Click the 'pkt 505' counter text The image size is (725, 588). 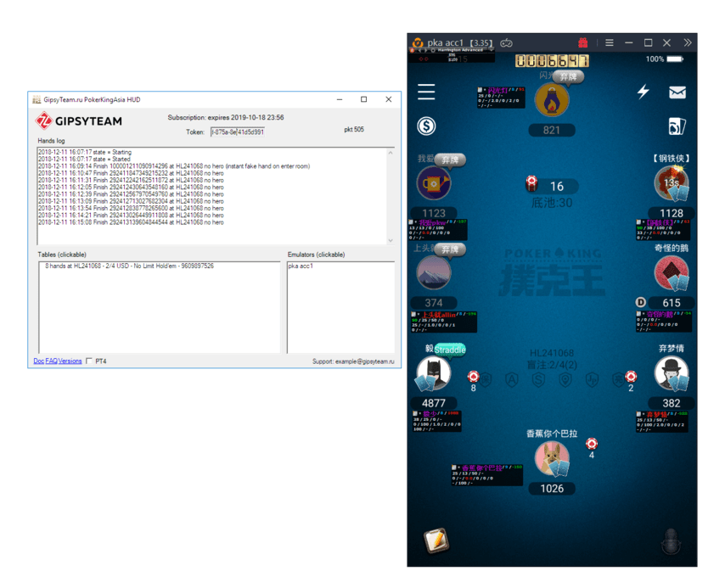tap(354, 130)
